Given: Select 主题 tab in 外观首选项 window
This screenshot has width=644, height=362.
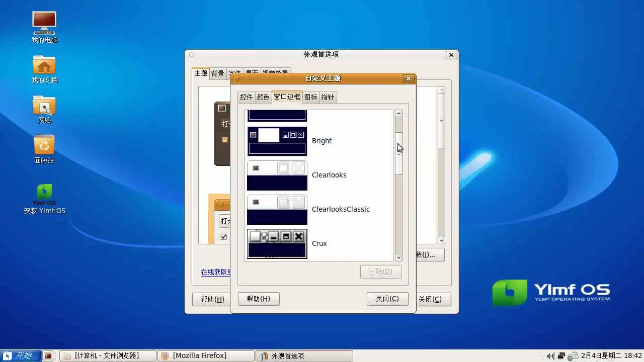Looking at the screenshot, I should [x=201, y=73].
